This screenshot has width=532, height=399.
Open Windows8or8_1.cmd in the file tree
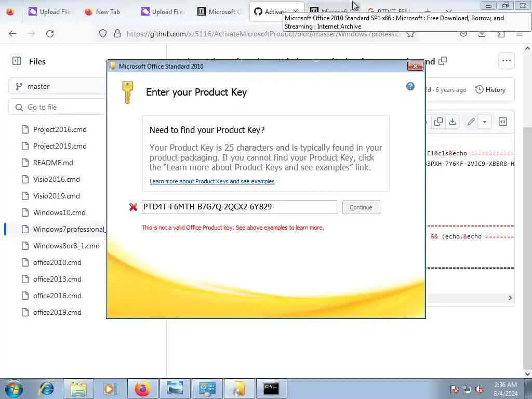(66, 246)
